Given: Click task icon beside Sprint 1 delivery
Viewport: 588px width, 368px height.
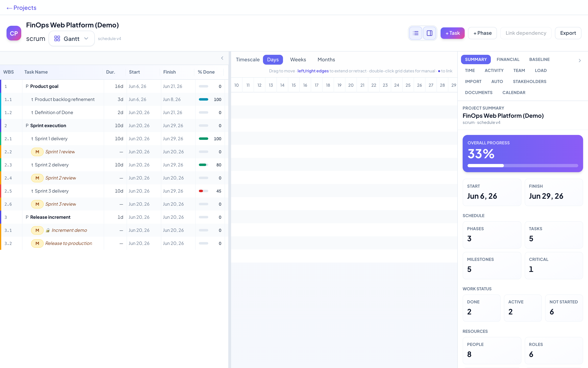Looking at the screenshot, I should click(32, 139).
